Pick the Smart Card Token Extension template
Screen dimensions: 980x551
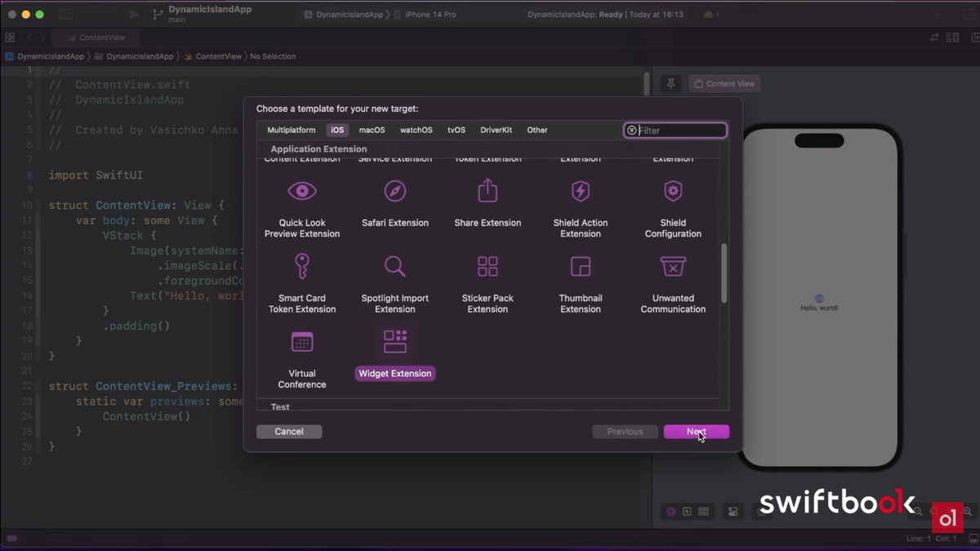tap(302, 283)
